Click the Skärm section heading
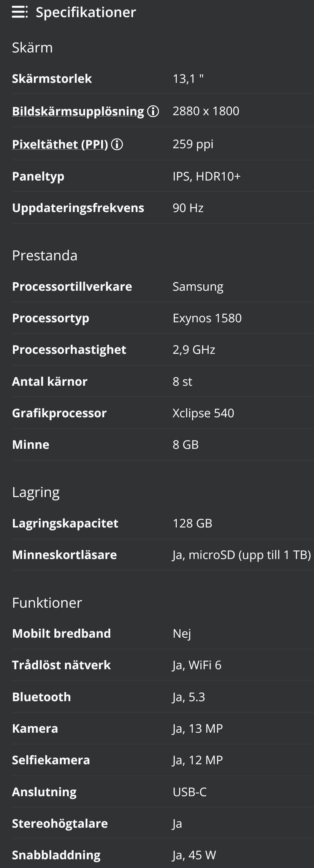This screenshot has height=868, width=314. pos(32,48)
